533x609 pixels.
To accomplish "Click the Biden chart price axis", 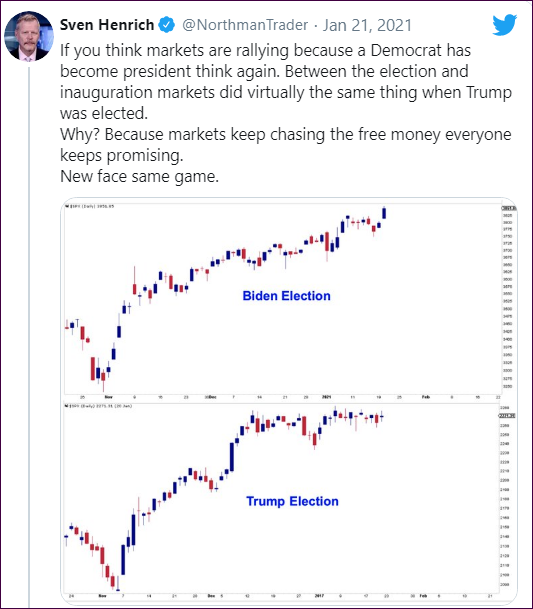I will tap(508, 297).
